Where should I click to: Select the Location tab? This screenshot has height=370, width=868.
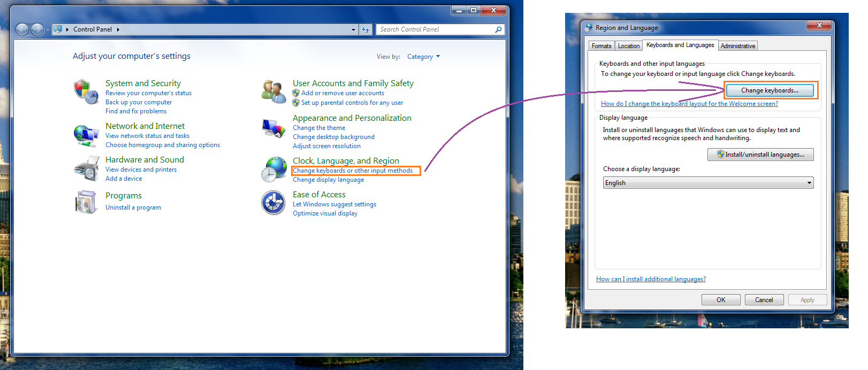(x=628, y=46)
